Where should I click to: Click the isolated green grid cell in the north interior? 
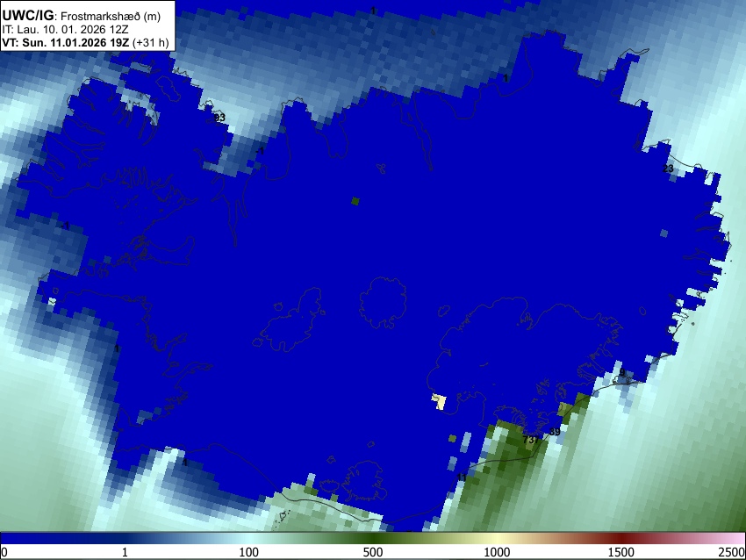(355, 201)
